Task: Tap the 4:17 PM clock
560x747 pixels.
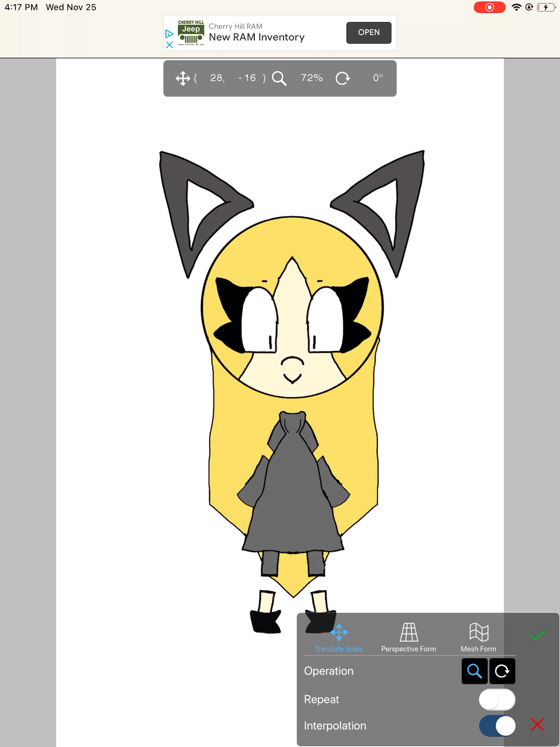Action: click(x=21, y=7)
